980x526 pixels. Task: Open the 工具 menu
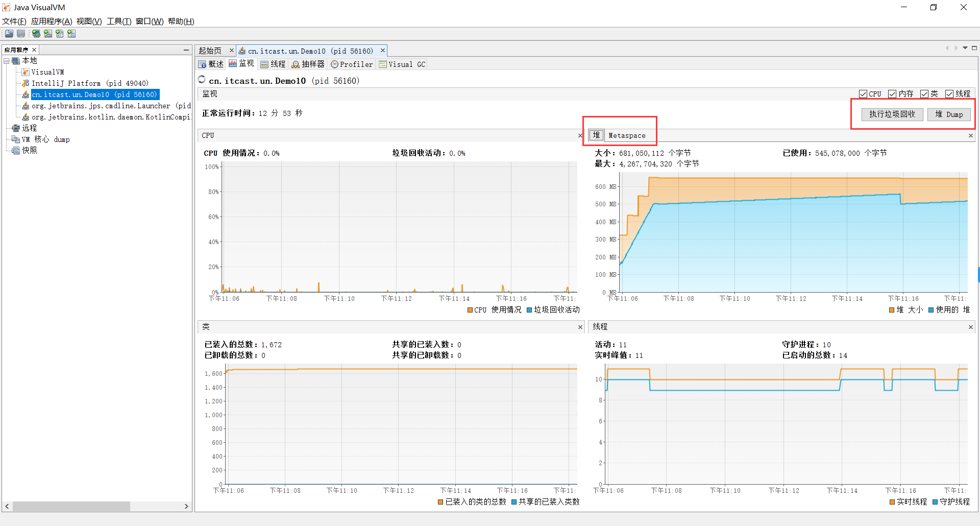pos(119,21)
